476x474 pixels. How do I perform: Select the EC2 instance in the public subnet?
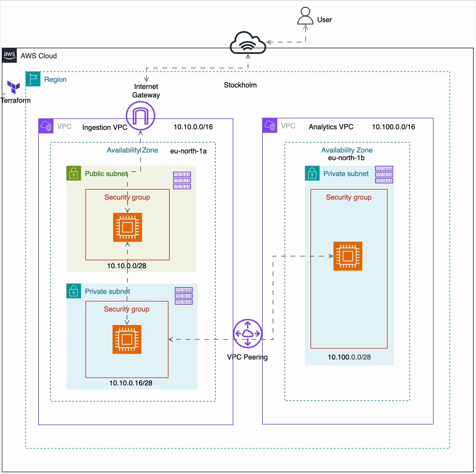[x=127, y=227]
